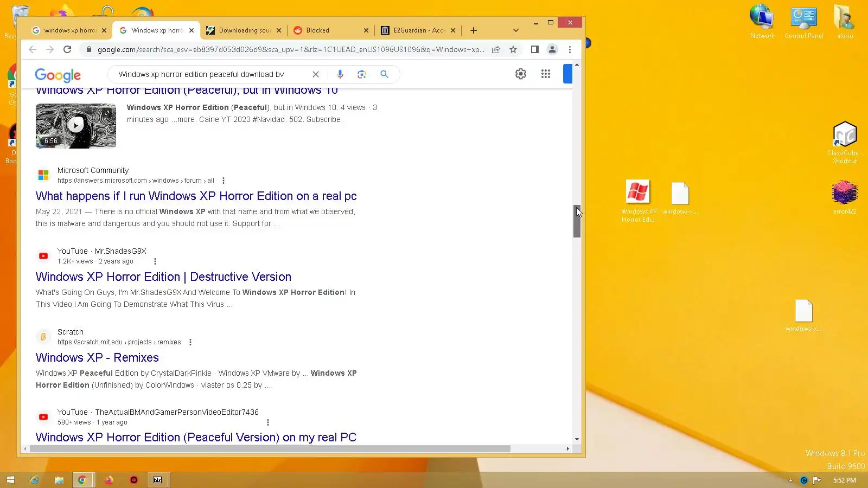Launch Internet Explorer from the taskbar

34,480
